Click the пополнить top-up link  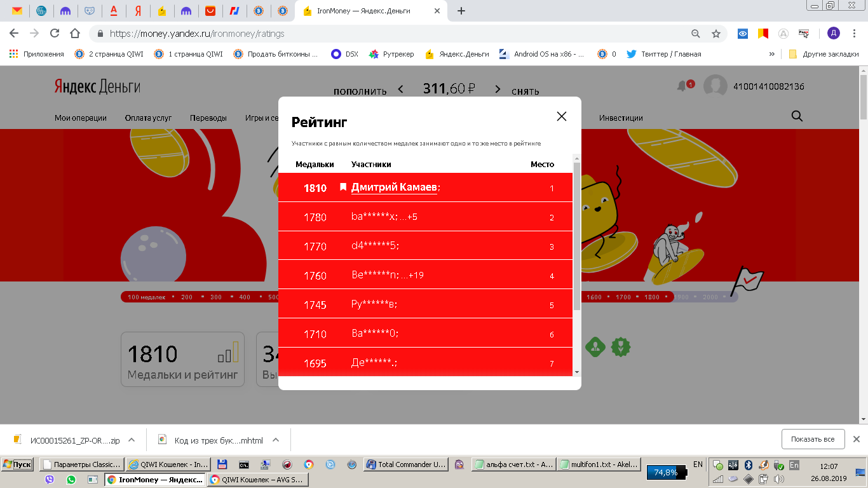(x=360, y=91)
